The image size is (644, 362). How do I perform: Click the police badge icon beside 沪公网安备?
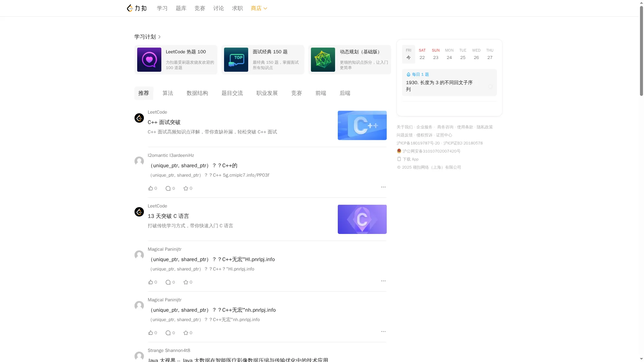point(399,151)
